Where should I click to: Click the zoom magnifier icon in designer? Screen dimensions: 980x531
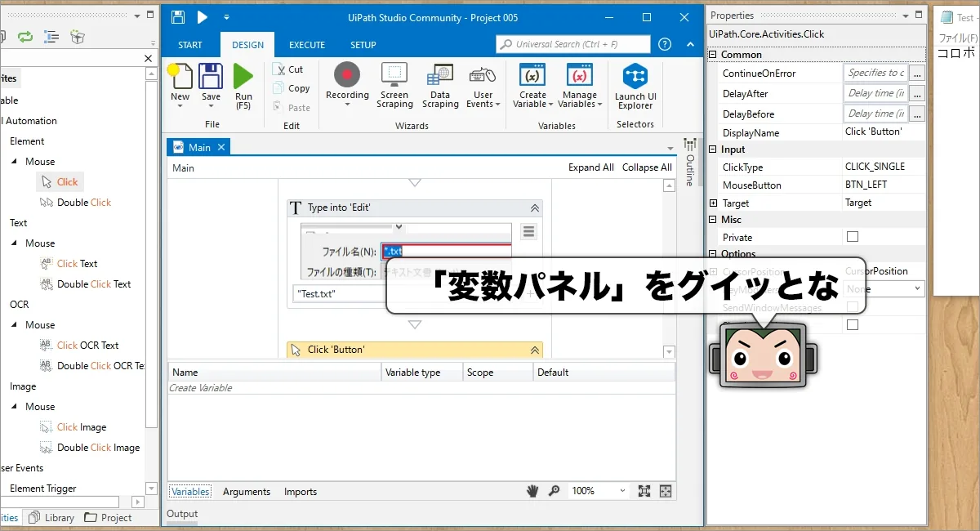coord(555,491)
